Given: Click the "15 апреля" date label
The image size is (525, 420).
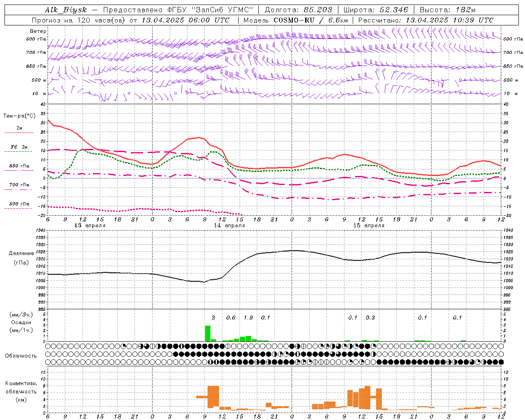Looking at the screenshot, I should point(369,226).
